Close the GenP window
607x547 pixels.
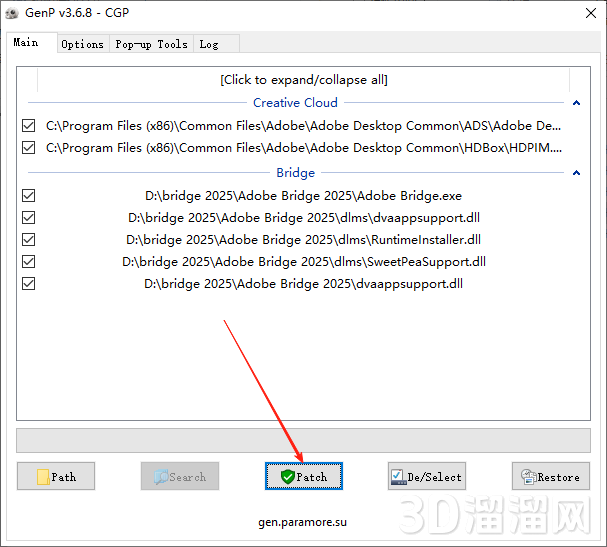click(x=591, y=13)
